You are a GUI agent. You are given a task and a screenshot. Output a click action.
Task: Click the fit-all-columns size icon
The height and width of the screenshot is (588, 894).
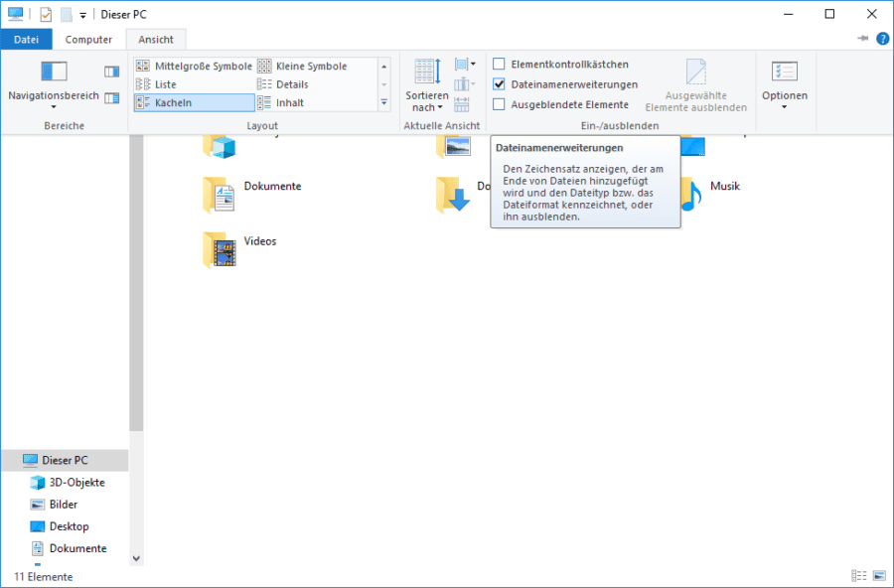pos(462,104)
